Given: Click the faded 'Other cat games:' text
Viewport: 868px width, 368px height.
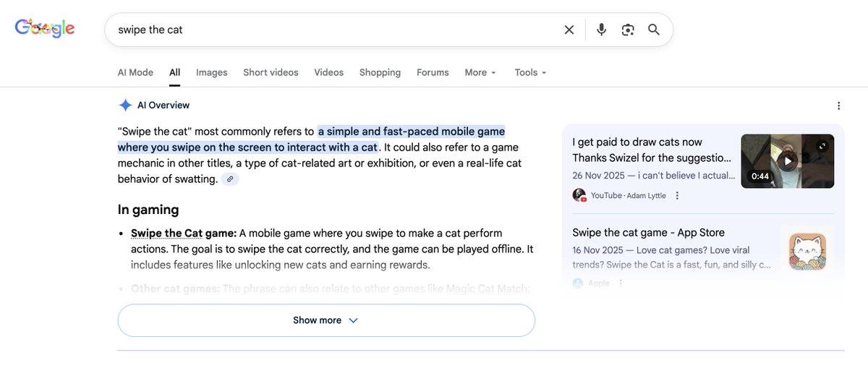Looking at the screenshot, I should click(x=175, y=288).
